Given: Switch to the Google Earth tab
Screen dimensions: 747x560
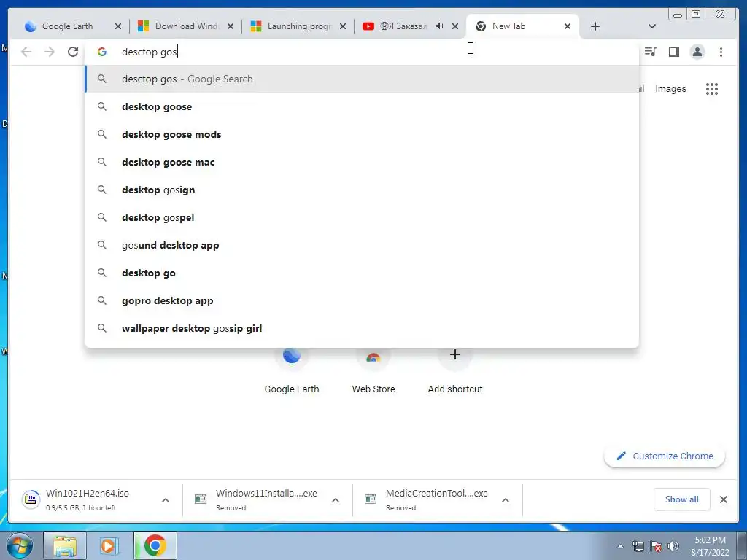Looking at the screenshot, I should (66, 26).
